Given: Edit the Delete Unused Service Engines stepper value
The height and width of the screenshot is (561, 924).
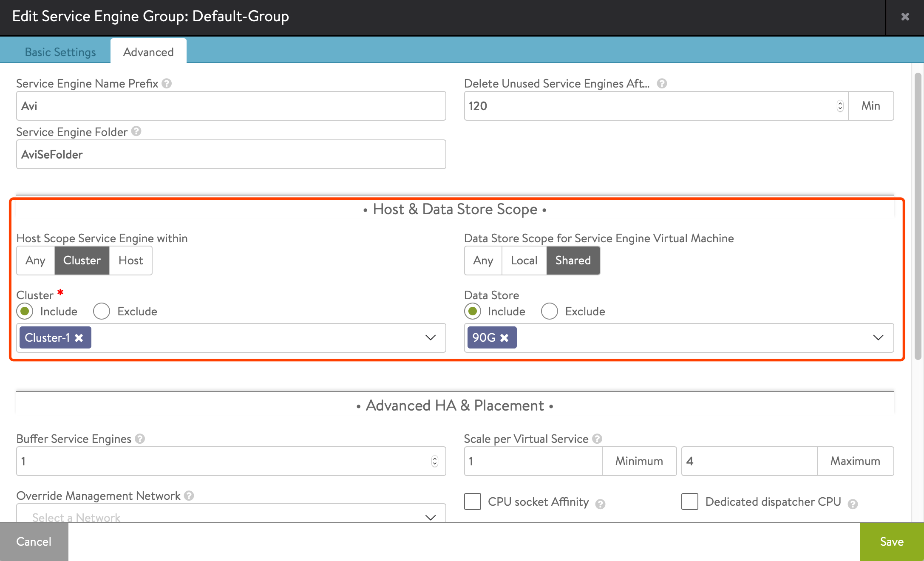Looking at the screenshot, I should pyautogui.click(x=838, y=105).
